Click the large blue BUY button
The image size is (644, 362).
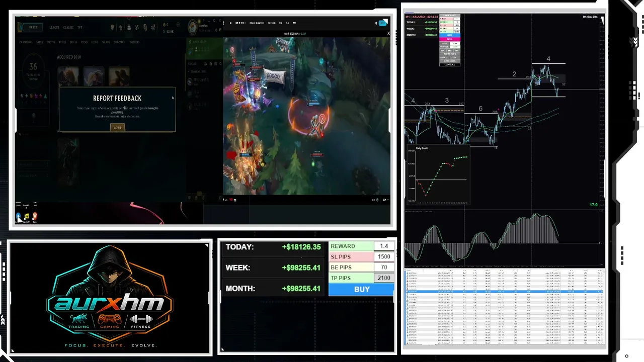[x=362, y=290]
